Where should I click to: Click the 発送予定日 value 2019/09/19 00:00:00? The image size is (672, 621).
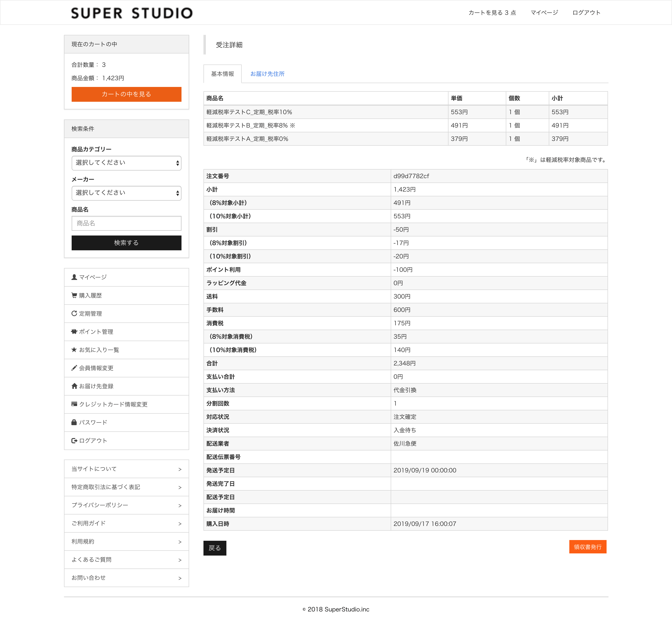[425, 471]
